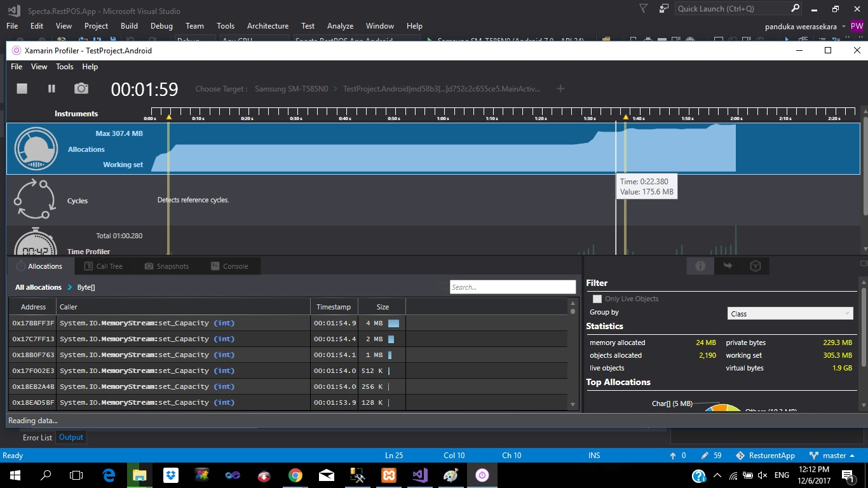Select allocation row 0x17F002E3

[x=288, y=370]
